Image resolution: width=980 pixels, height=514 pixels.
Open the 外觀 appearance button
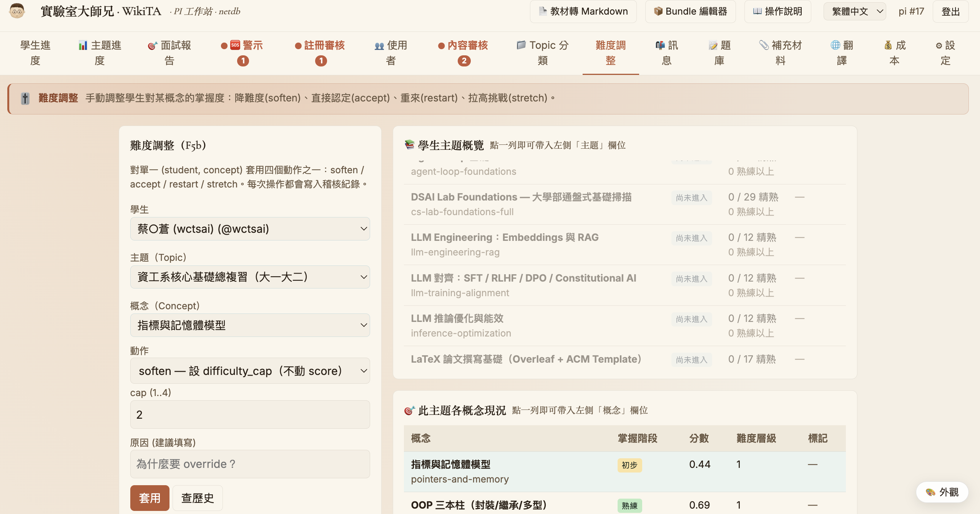pos(942,492)
